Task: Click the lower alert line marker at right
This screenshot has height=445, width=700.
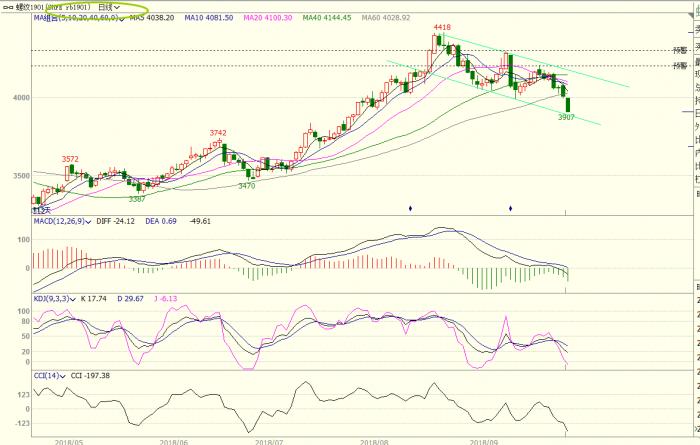Action: (680, 66)
